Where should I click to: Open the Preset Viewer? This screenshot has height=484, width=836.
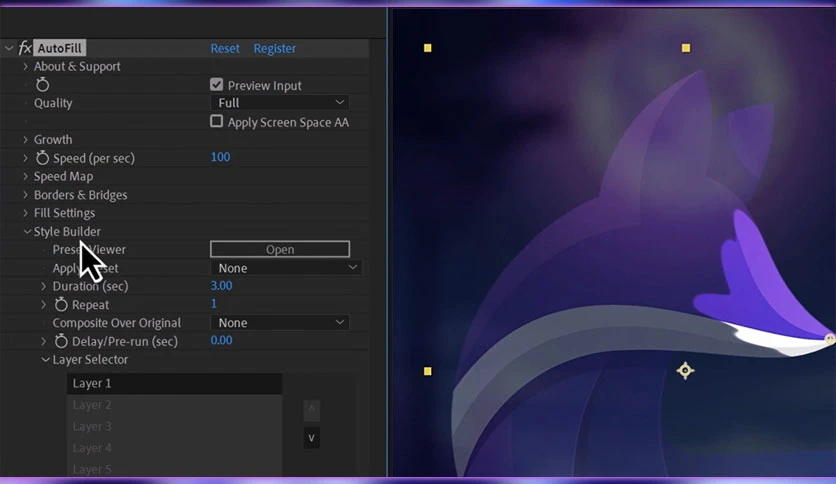pos(280,249)
